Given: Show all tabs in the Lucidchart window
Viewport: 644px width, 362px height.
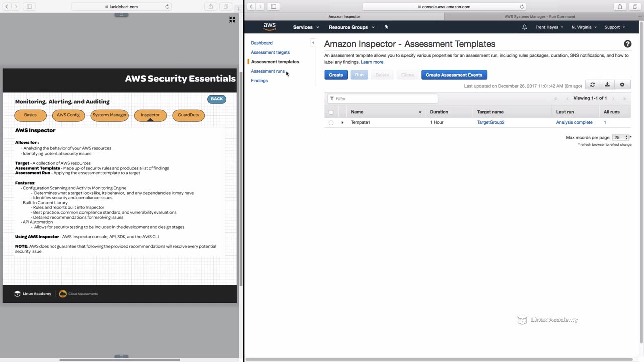Looking at the screenshot, I should 226,7.
